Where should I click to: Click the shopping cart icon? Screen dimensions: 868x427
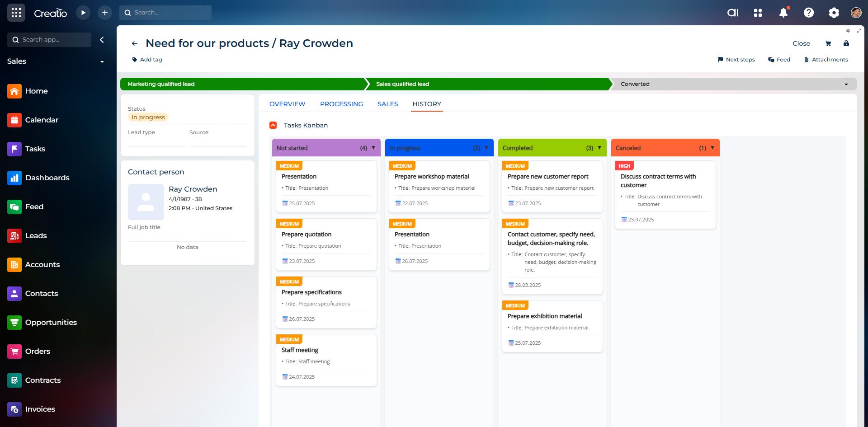coord(828,43)
